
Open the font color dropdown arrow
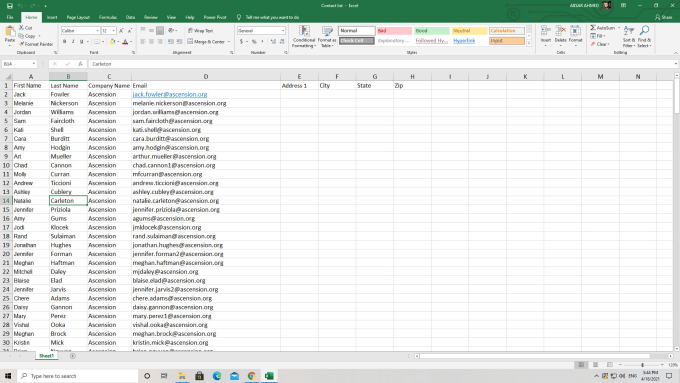pyautogui.click(x=131, y=42)
